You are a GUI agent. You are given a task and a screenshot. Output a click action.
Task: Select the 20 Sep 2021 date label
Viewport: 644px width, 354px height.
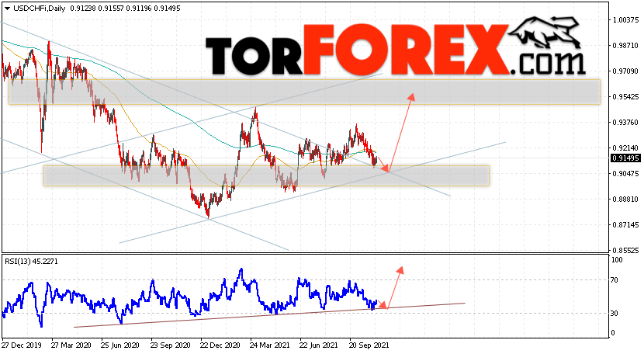point(369,345)
